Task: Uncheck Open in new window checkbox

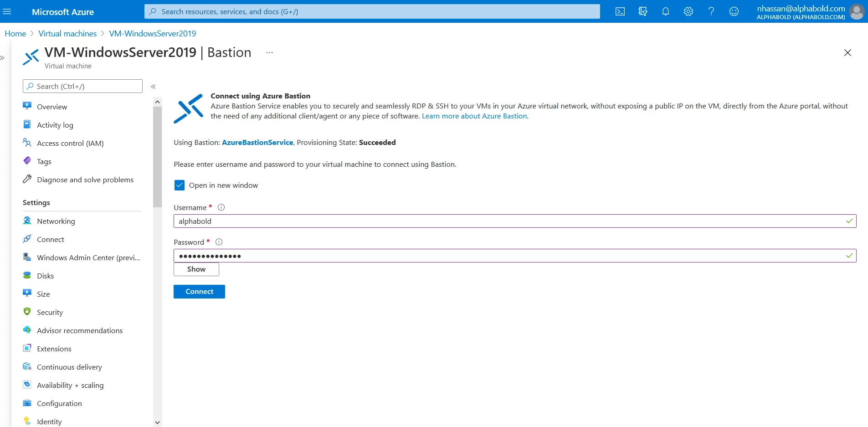Action: pyautogui.click(x=180, y=185)
